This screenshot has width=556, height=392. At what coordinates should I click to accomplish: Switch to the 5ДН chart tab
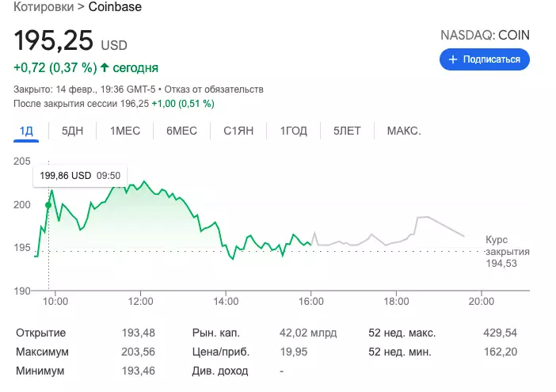click(72, 131)
